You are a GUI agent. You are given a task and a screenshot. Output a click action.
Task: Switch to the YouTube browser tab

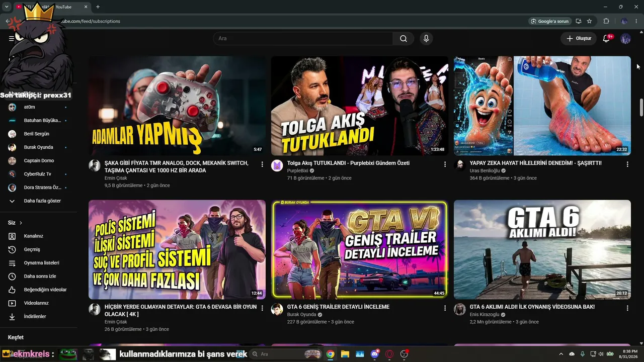point(52,7)
